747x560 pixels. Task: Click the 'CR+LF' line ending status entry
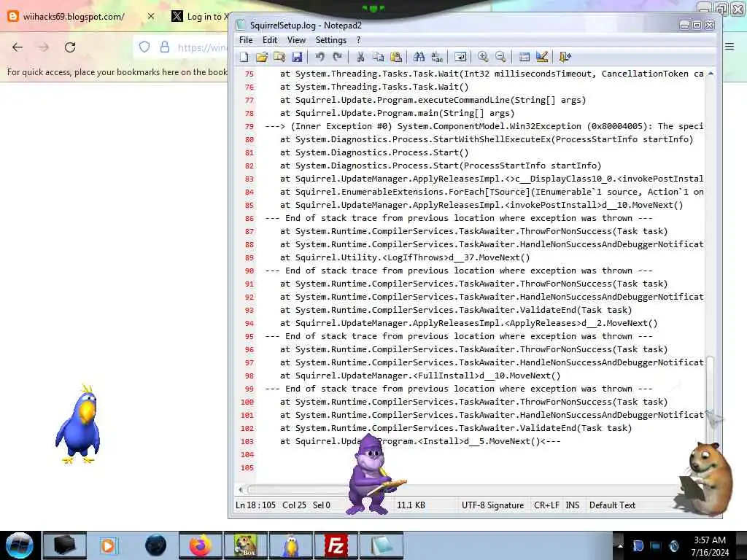click(x=546, y=505)
